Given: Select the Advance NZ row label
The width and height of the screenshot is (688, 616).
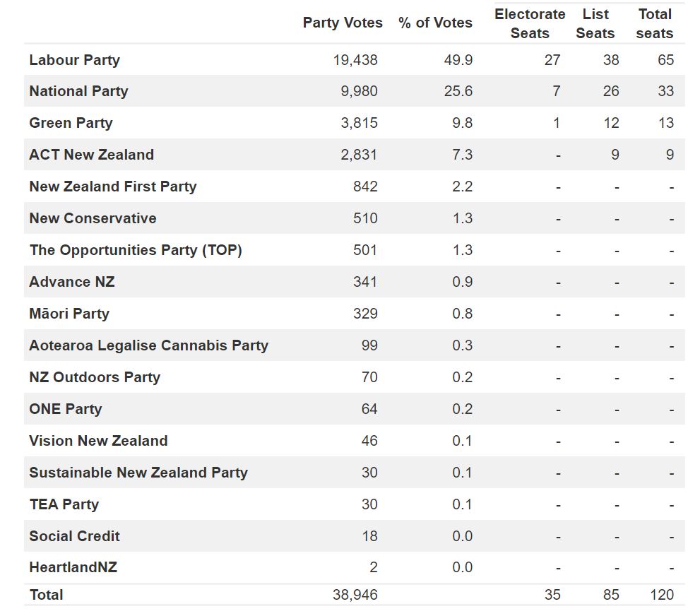Looking at the screenshot, I should [71, 282].
